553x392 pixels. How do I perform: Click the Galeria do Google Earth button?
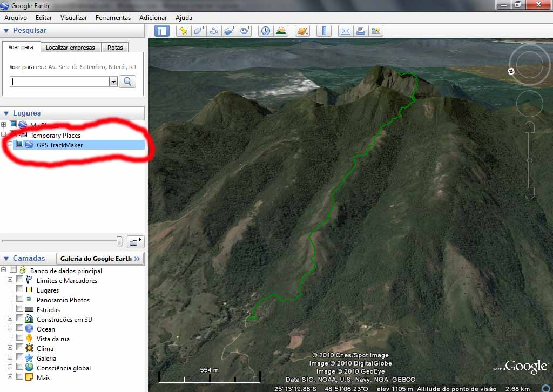[x=100, y=259]
